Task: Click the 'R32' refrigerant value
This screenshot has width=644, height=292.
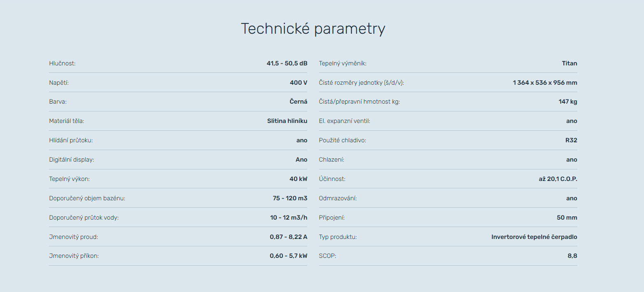Action: coord(571,140)
